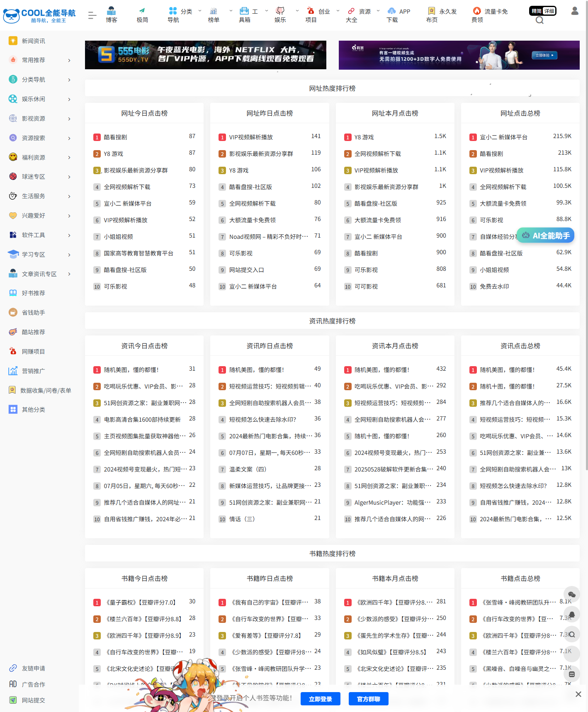Click the 网赚项目 sidebar icon

13,351
